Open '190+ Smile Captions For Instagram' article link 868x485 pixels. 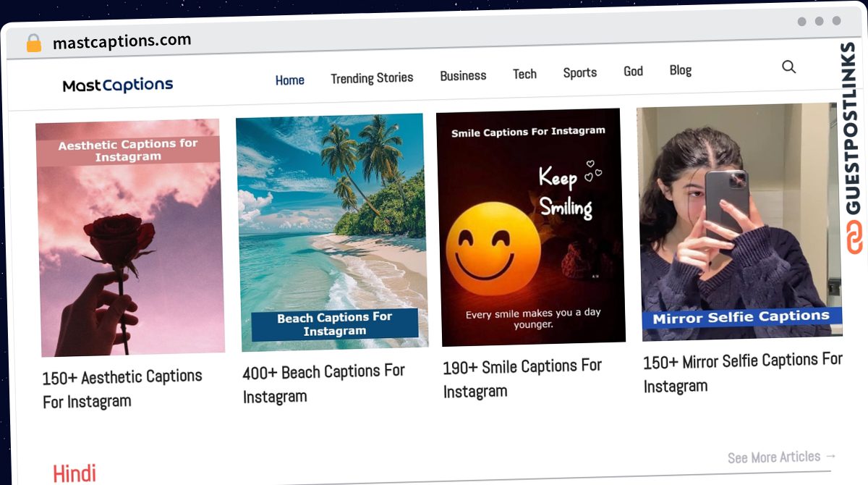click(522, 379)
